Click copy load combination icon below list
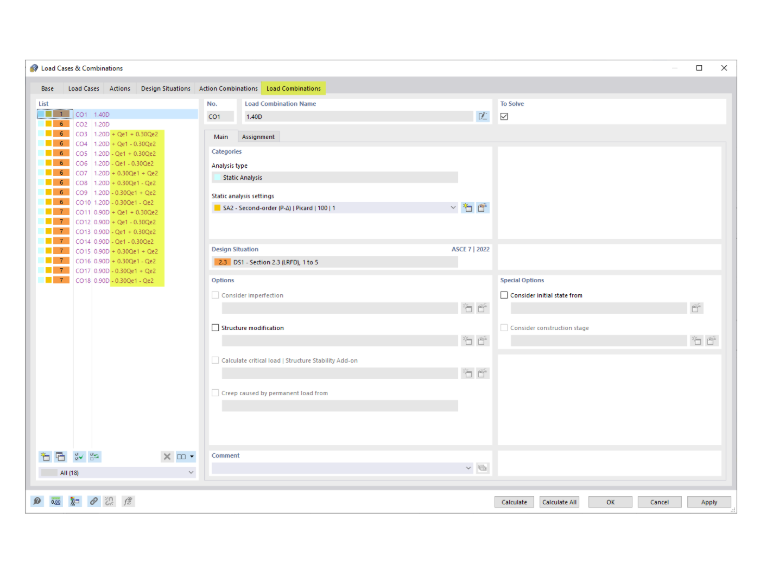 tap(61, 457)
